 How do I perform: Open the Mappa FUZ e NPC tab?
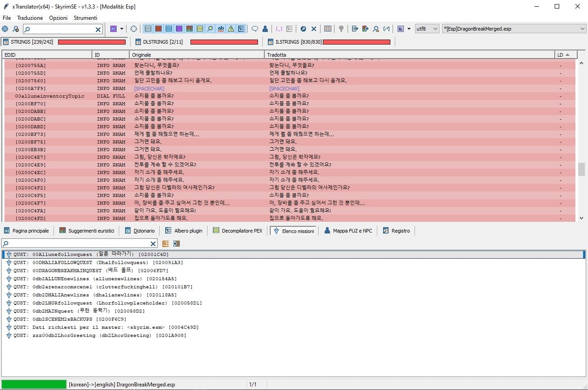pyautogui.click(x=348, y=231)
